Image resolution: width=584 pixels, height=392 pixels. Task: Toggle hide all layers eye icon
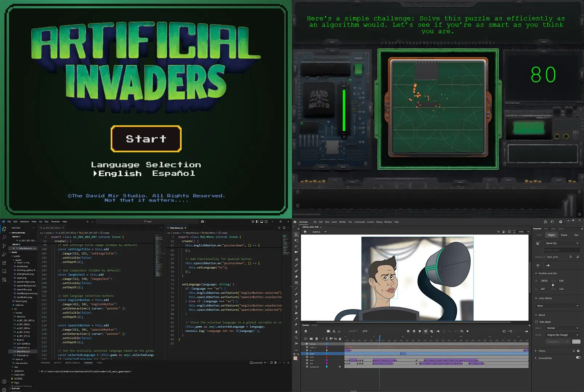[x=336, y=339]
